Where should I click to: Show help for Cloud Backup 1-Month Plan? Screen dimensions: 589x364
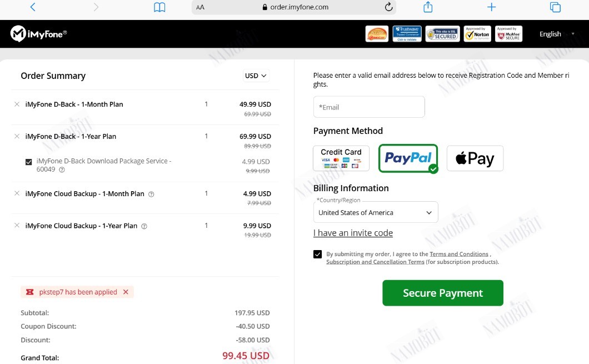pyautogui.click(x=151, y=194)
